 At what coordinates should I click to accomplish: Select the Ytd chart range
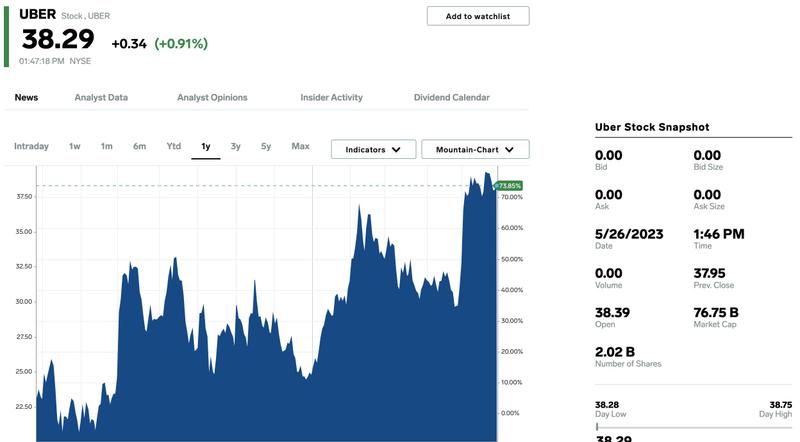173,146
